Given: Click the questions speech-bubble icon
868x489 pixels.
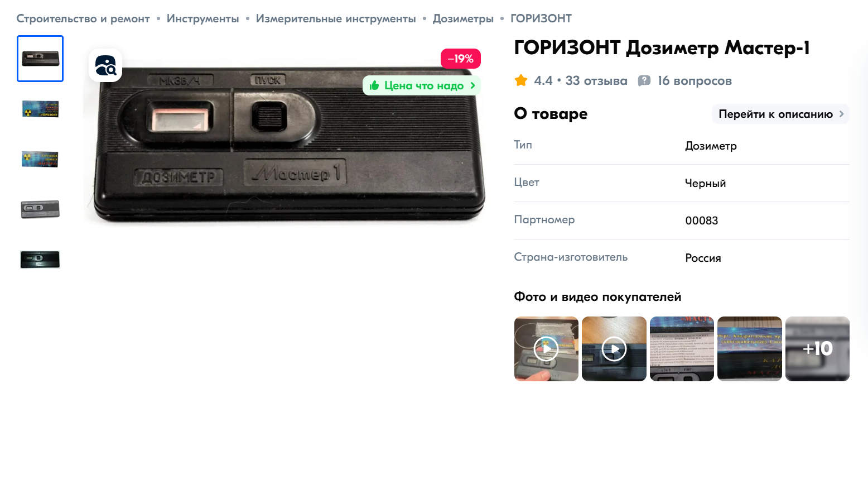Looking at the screenshot, I should click(644, 81).
